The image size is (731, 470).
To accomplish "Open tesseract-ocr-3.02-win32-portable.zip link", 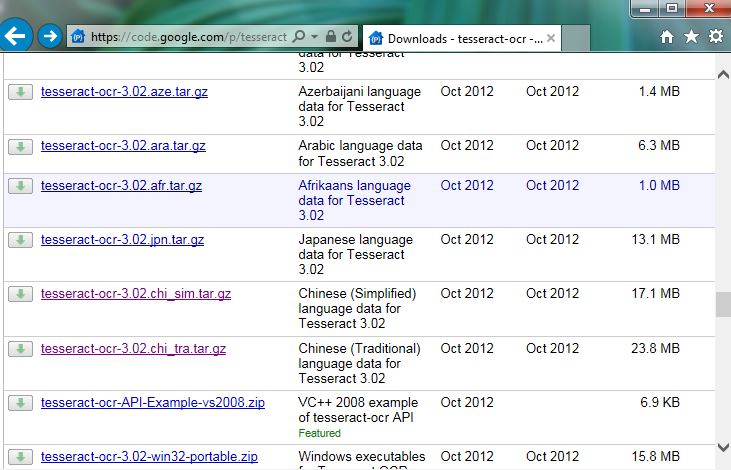I will [149, 456].
